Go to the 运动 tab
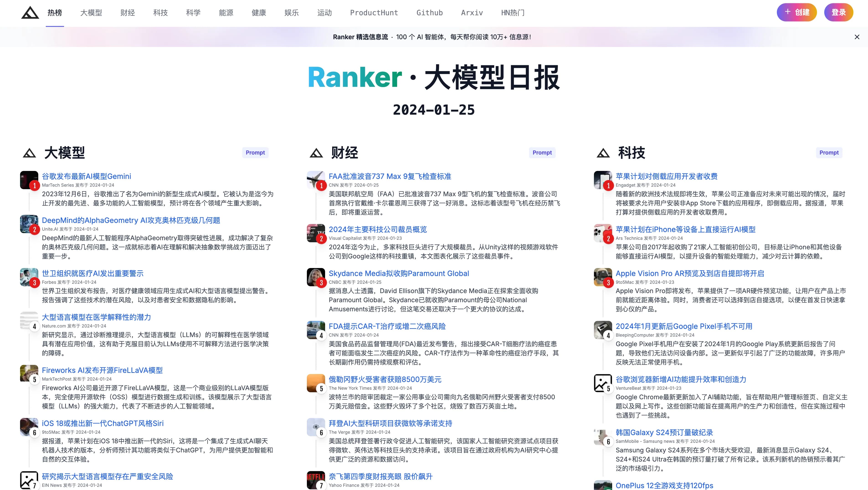868x490 pixels. 325,13
